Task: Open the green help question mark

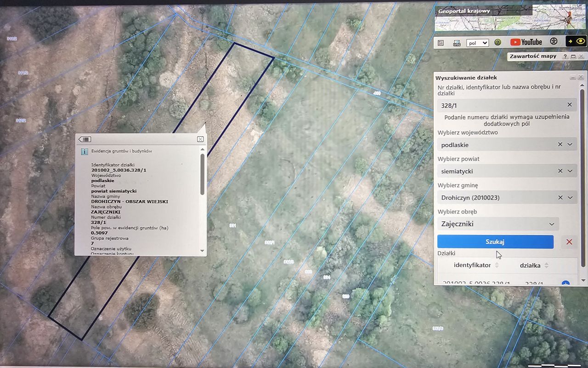Action: click(498, 42)
